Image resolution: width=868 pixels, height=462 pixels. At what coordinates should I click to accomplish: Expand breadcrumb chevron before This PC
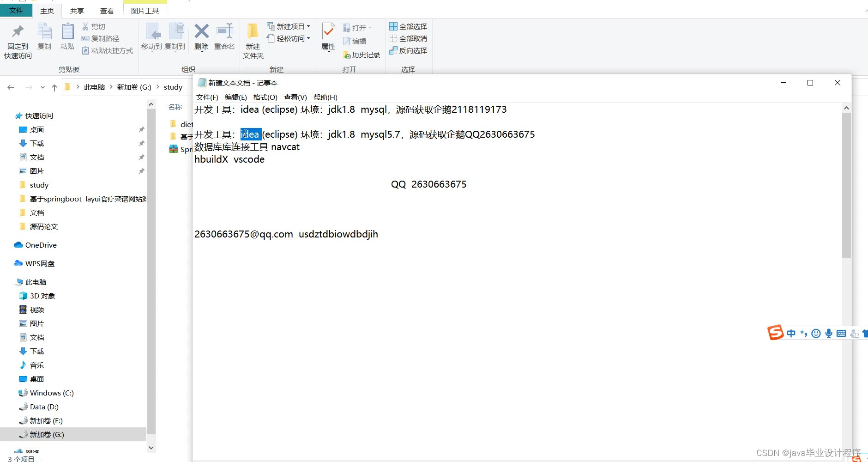[78, 87]
